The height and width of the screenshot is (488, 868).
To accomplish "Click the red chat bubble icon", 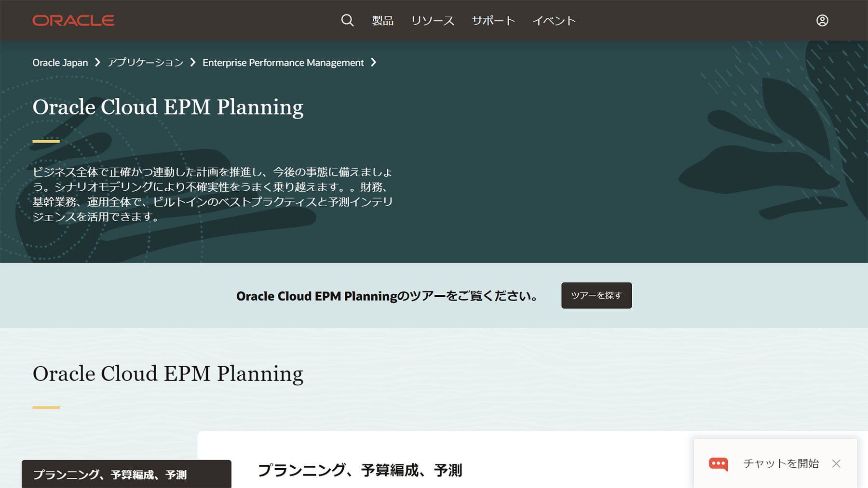I will click(x=718, y=464).
